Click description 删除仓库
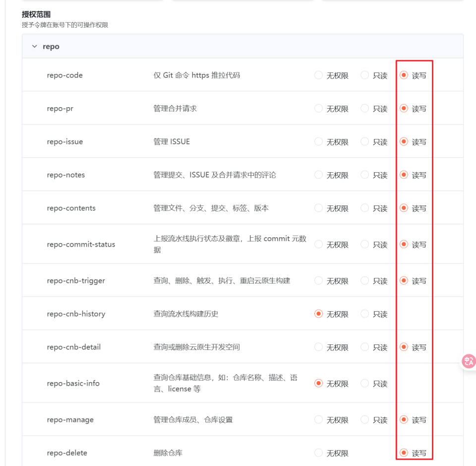Viewport: 476px width, 466px height. click(x=168, y=453)
